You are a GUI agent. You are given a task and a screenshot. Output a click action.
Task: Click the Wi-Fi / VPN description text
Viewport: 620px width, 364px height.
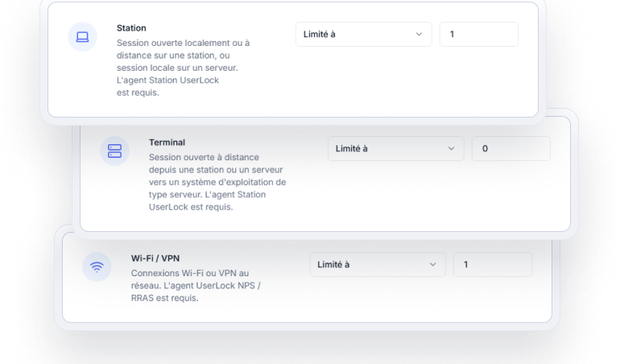(x=196, y=285)
